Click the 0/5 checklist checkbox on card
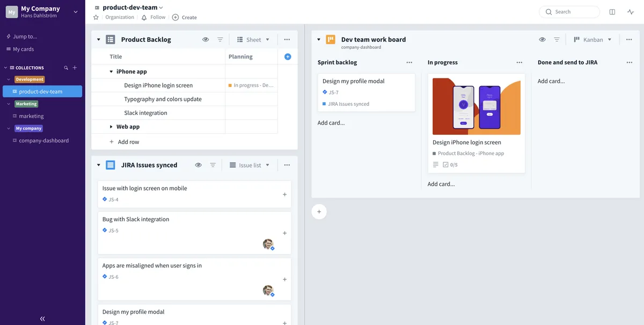Image resolution: width=644 pixels, height=325 pixels. (445, 165)
